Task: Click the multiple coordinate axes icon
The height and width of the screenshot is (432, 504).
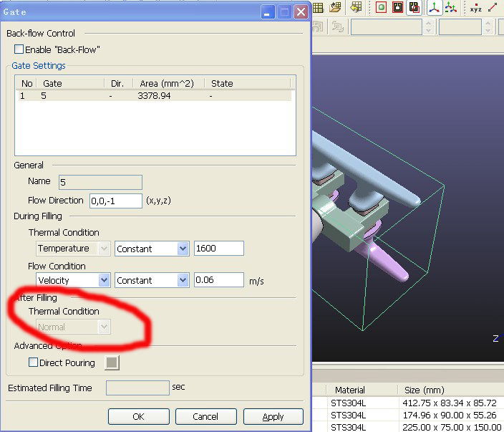Action: tap(451, 7)
